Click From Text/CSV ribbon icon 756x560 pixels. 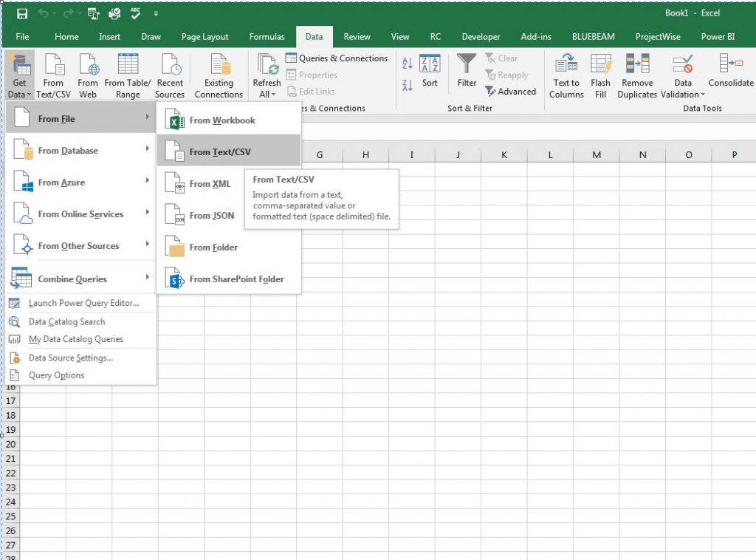tap(53, 75)
